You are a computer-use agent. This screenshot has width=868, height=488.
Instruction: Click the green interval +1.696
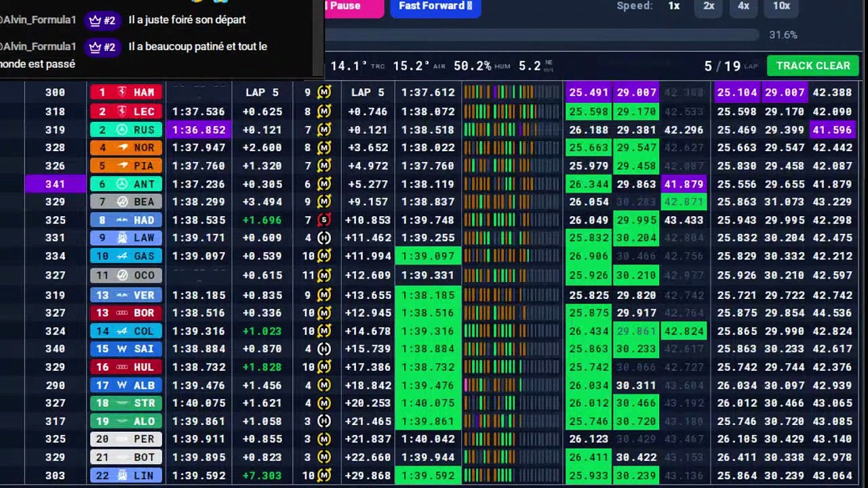[x=262, y=220]
